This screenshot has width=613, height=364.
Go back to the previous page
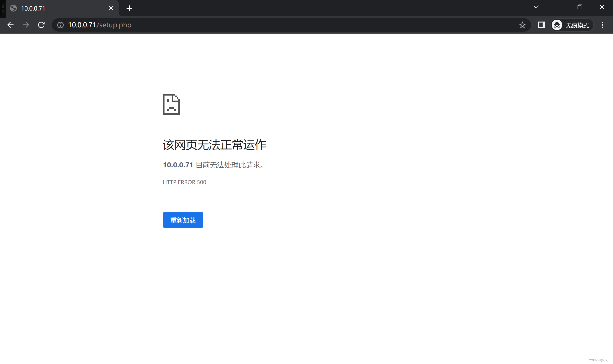point(10,25)
